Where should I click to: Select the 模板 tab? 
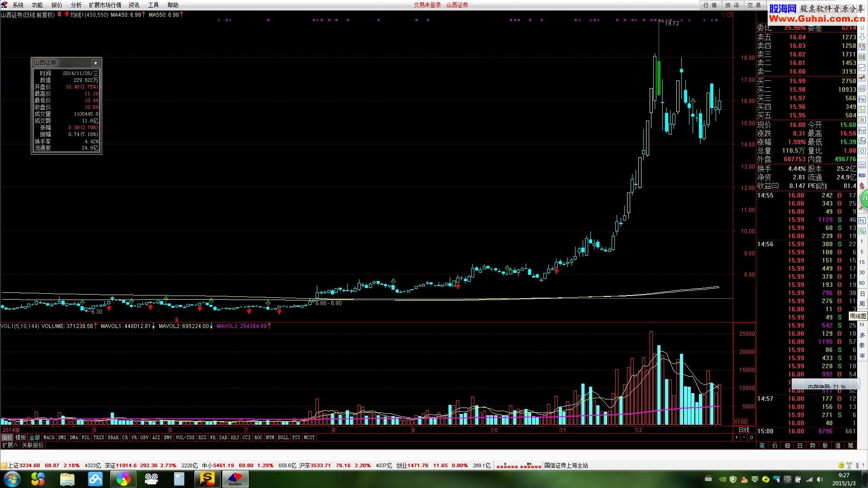21,437
